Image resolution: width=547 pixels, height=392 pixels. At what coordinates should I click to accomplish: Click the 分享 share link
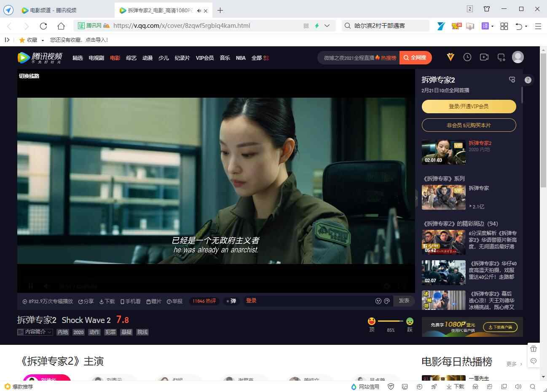click(x=86, y=301)
